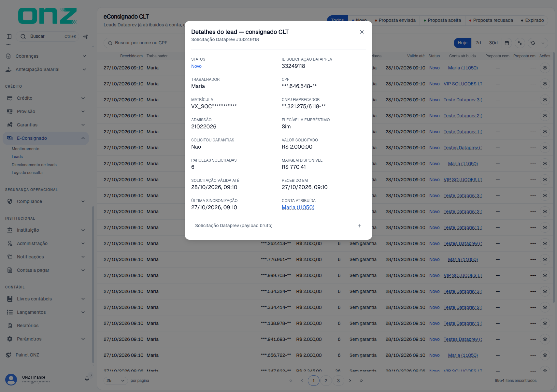The width and height of the screenshot is (557, 392).
Task: Click the Contas a pagar document icon
Action: click(x=10, y=270)
